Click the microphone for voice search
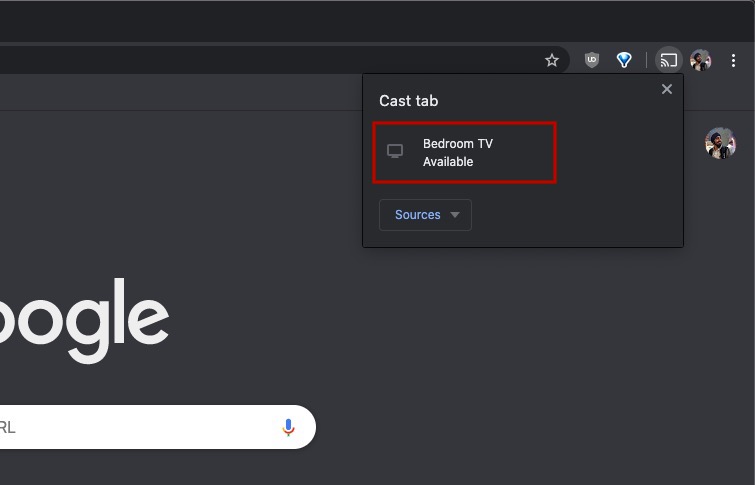The height and width of the screenshot is (485, 755). (288, 427)
